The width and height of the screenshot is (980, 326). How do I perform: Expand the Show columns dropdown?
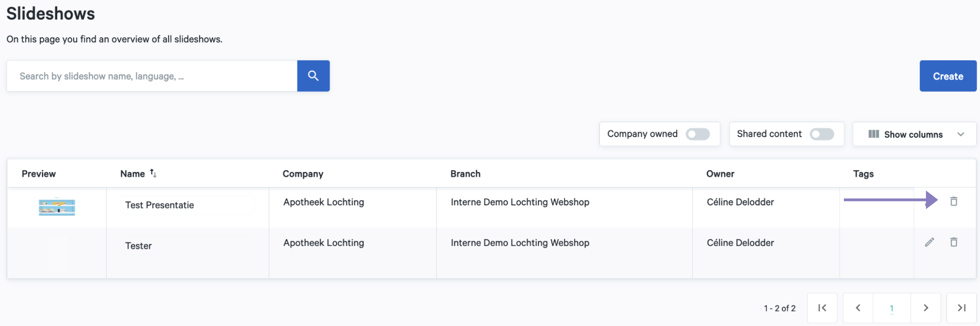pos(914,134)
